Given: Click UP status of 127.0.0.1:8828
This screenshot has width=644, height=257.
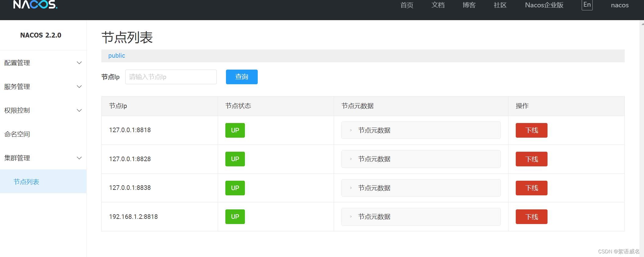Looking at the screenshot, I should pos(235,159).
